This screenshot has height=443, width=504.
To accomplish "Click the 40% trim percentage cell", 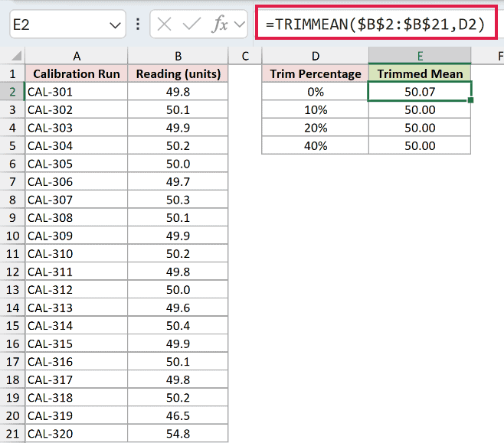I will (316, 145).
